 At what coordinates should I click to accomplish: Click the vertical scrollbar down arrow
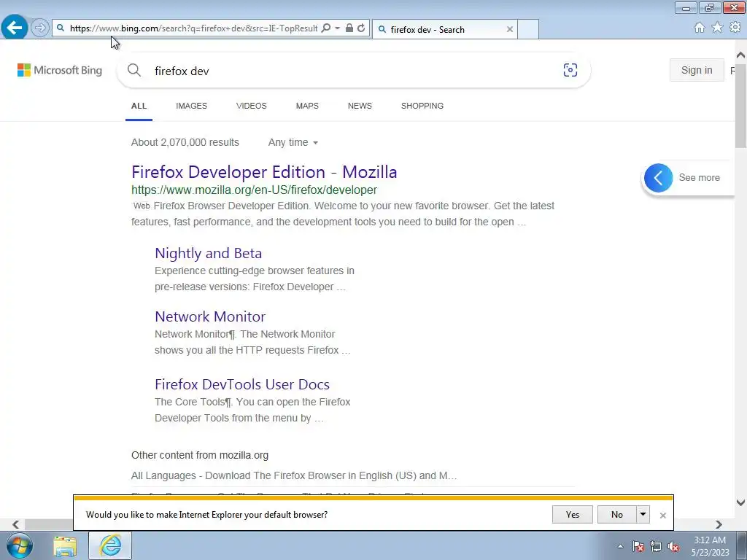(x=740, y=502)
